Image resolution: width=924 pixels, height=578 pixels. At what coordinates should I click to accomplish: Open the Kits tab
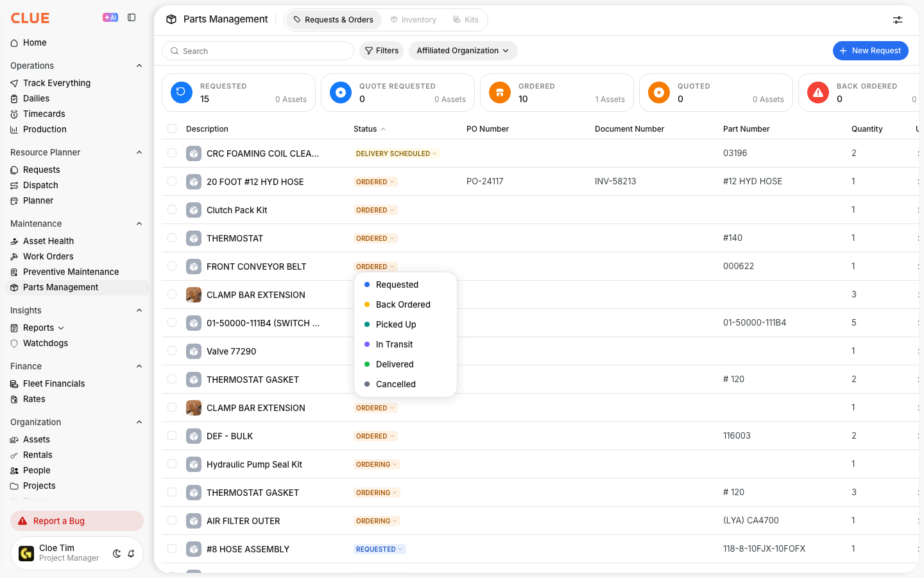coord(466,20)
